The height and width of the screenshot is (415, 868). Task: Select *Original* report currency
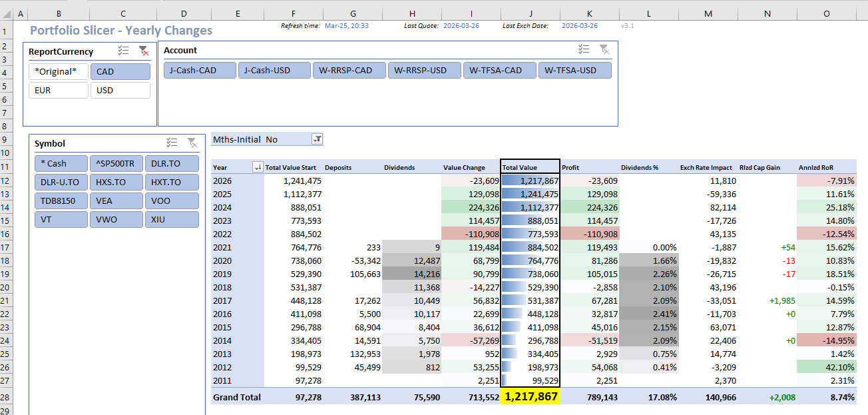(58, 71)
